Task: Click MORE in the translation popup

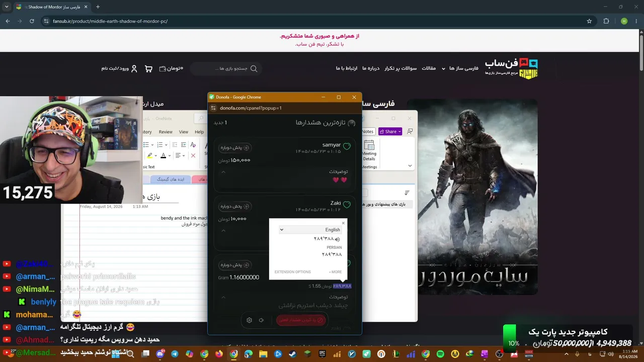Action: (x=336, y=272)
